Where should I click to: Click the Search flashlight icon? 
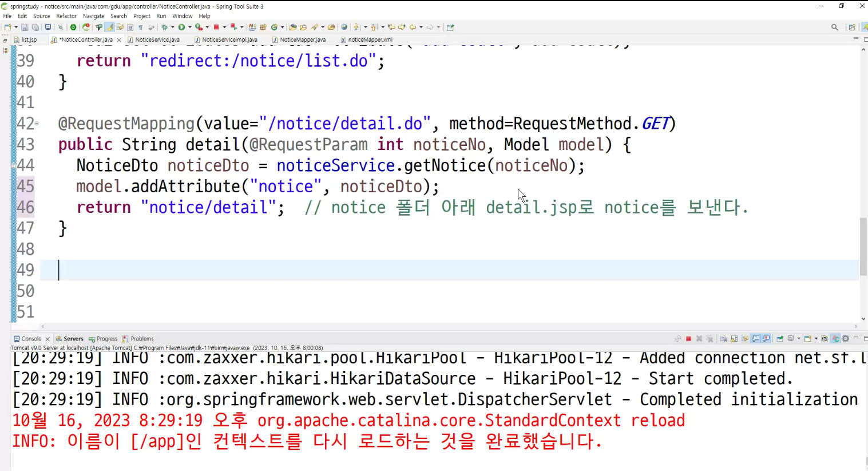314,27
